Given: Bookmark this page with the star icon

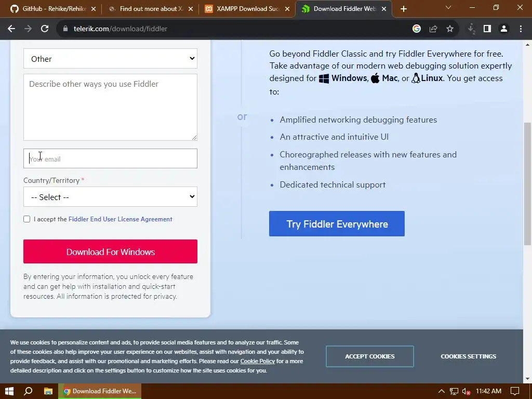Looking at the screenshot, I should 450,29.
